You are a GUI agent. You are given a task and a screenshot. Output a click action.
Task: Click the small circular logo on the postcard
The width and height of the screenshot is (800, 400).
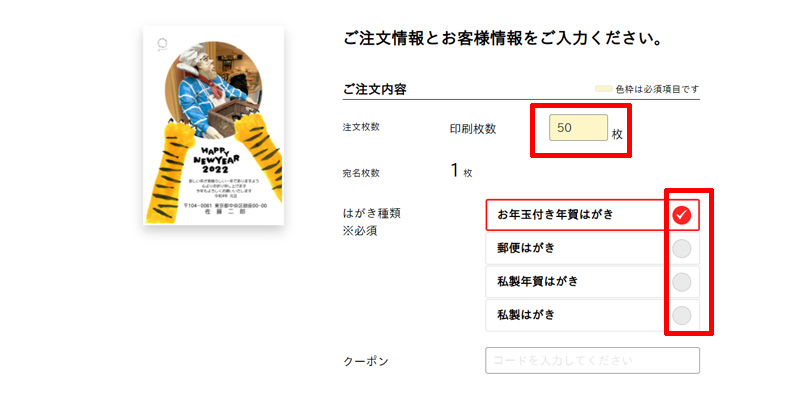162,44
